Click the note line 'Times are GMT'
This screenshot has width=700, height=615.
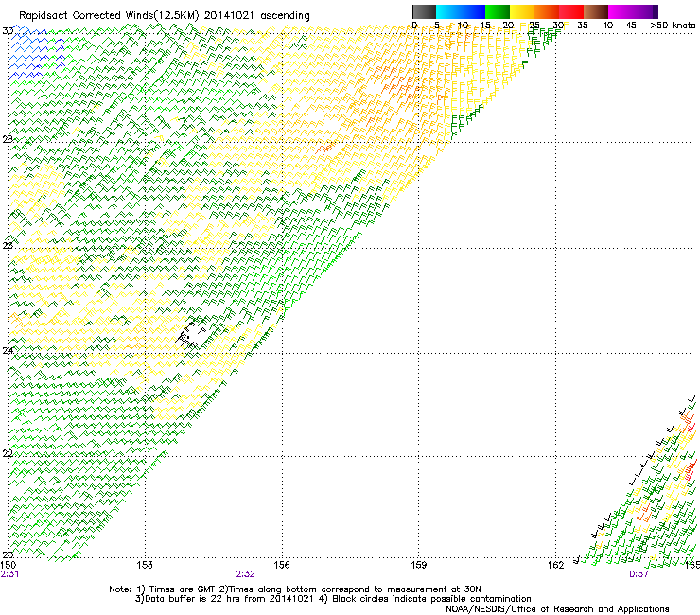coord(183,589)
